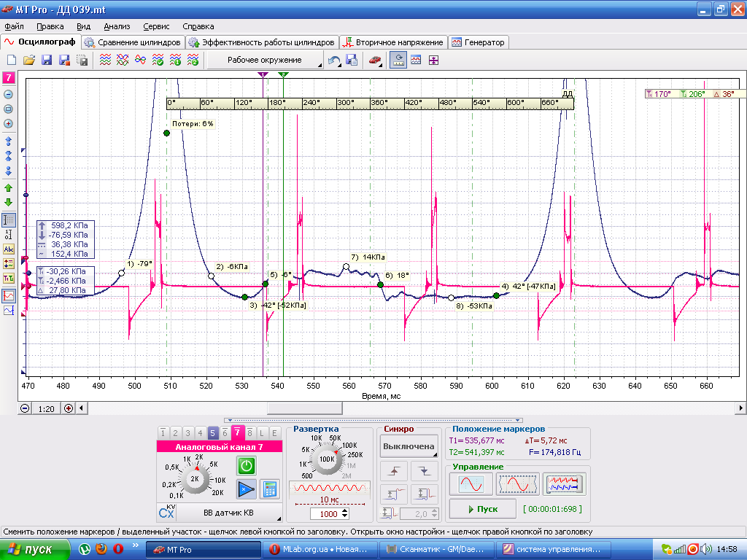Click the new blank file icon

click(12, 60)
